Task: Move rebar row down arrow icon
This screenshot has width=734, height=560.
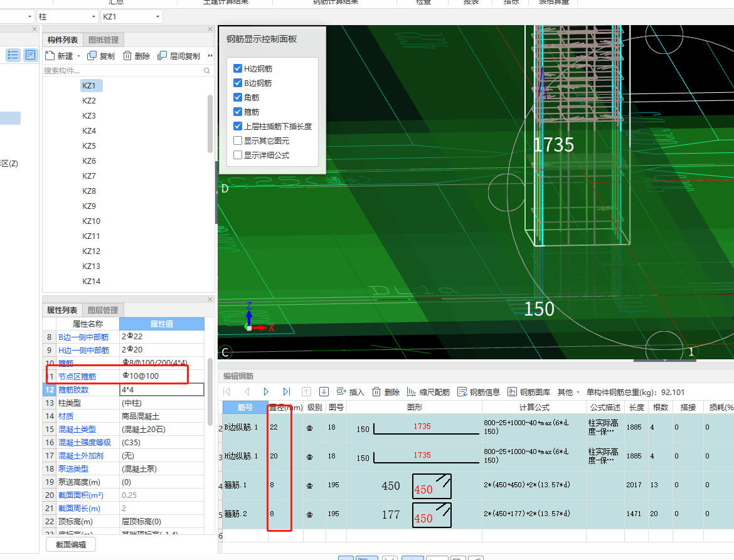Action: (x=324, y=392)
